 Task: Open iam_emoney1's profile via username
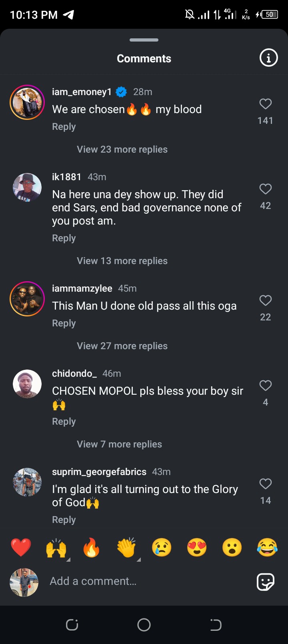pos(82,92)
